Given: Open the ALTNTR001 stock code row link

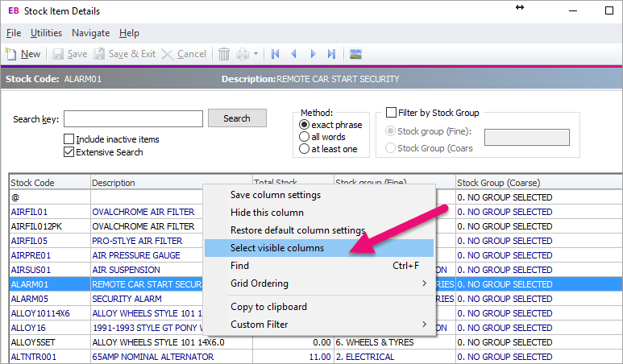Looking at the screenshot, I should click(33, 357).
